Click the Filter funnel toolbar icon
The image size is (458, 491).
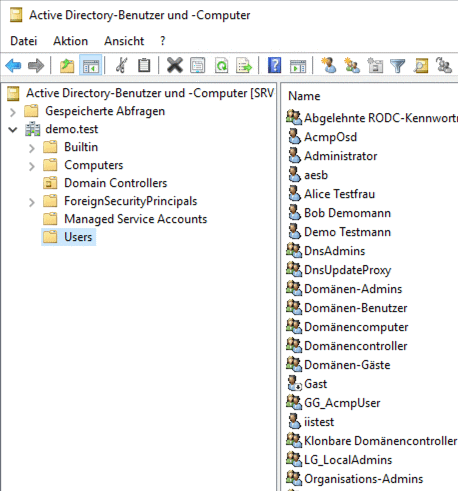(397, 66)
